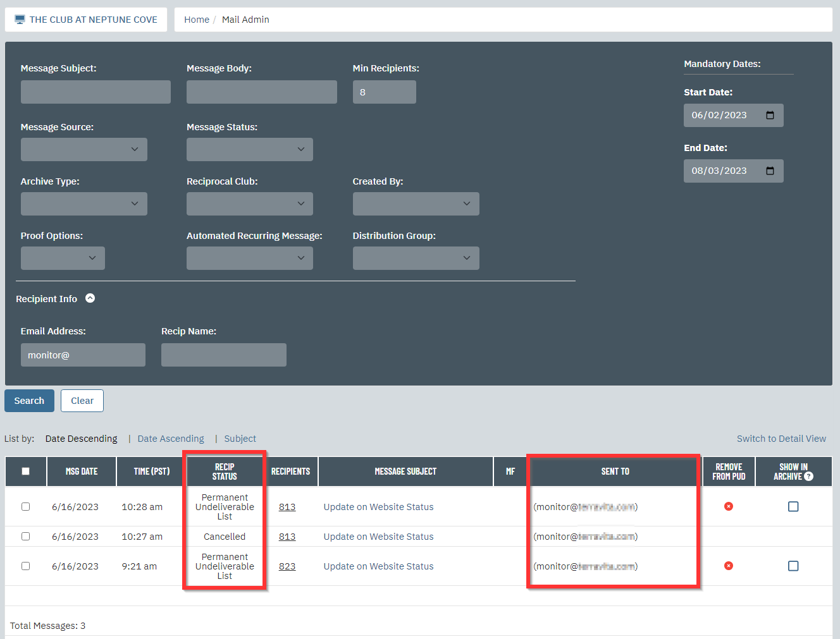Focus the Message Body field
Viewport: 840px width, 639px height.
[x=262, y=92]
